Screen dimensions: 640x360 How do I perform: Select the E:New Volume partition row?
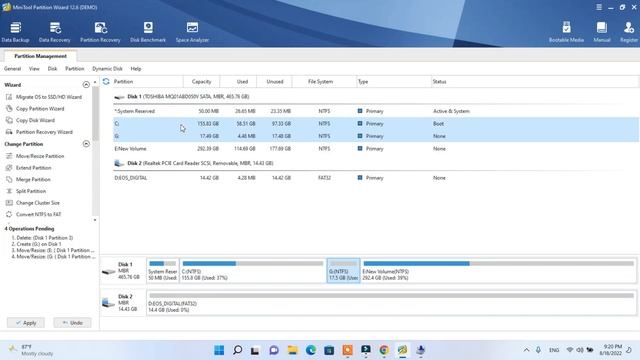[376, 149]
